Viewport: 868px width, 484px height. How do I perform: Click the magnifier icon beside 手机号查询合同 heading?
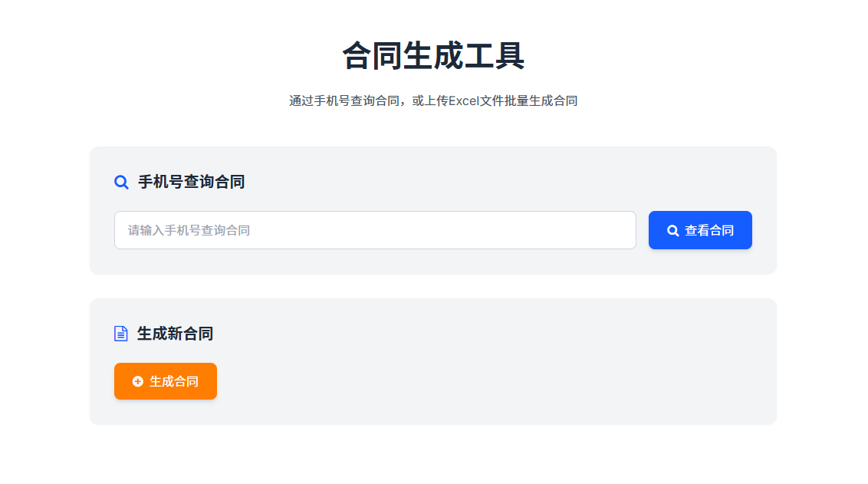pyautogui.click(x=121, y=182)
